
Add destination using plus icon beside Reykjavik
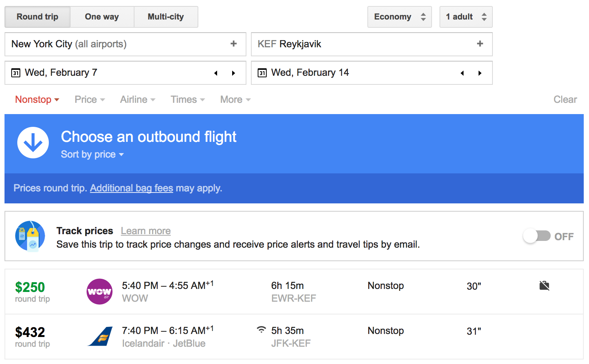click(480, 44)
